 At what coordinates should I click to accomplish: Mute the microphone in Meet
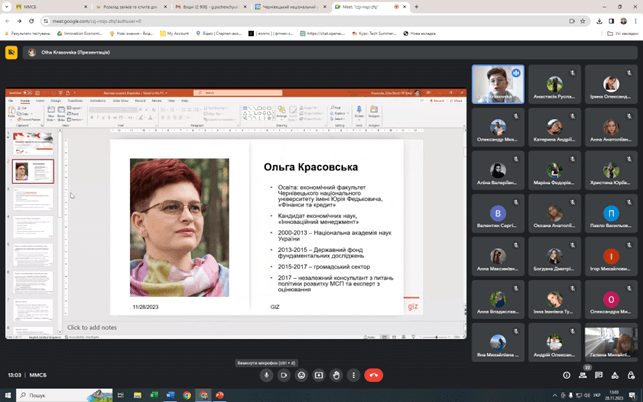(266, 375)
